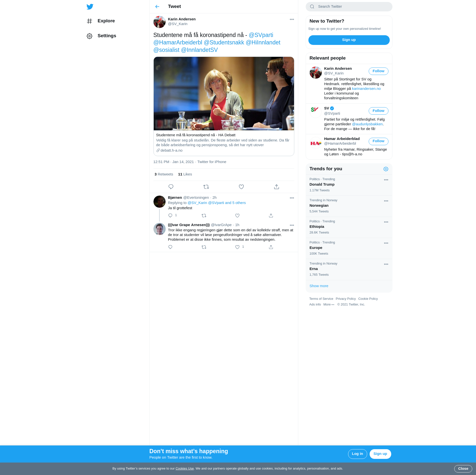Retweet Ivar Grape Arnesen's reply
Screen dimensions: 476x475
[x=204, y=247]
